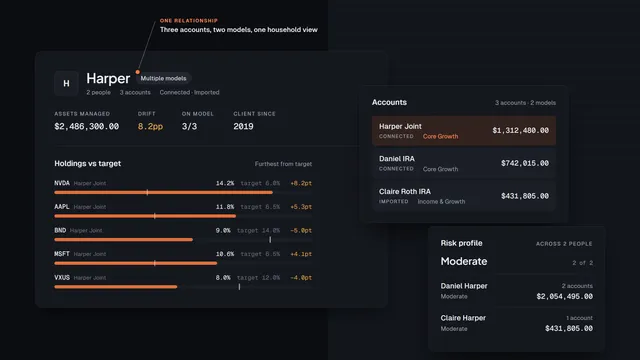
Task: Click the 3 accounts · 2 models summary
Action: pyautogui.click(x=525, y=103)
